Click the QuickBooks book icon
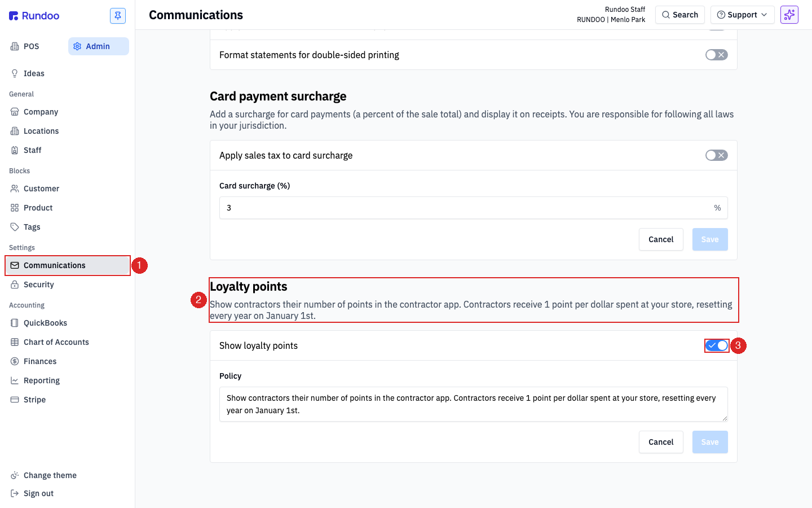The width and height of the screenshot is (812, 508). pos(15,323)
